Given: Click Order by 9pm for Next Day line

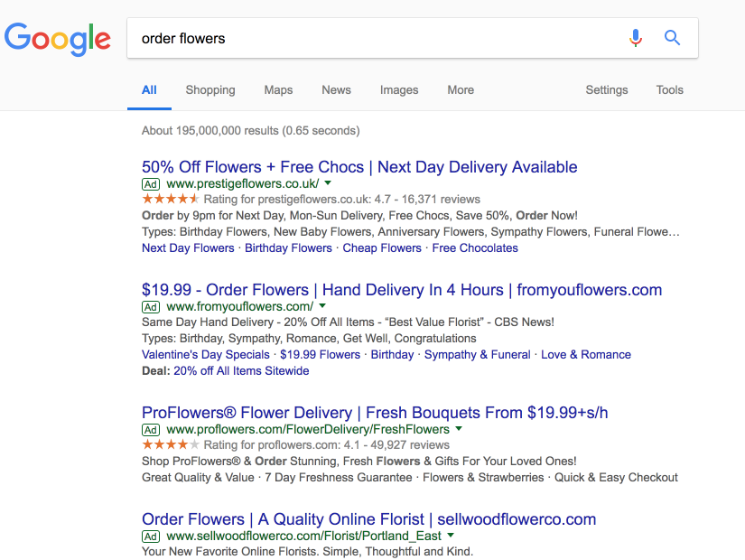Looking at the screenshot, I should [x=359, y=215].
